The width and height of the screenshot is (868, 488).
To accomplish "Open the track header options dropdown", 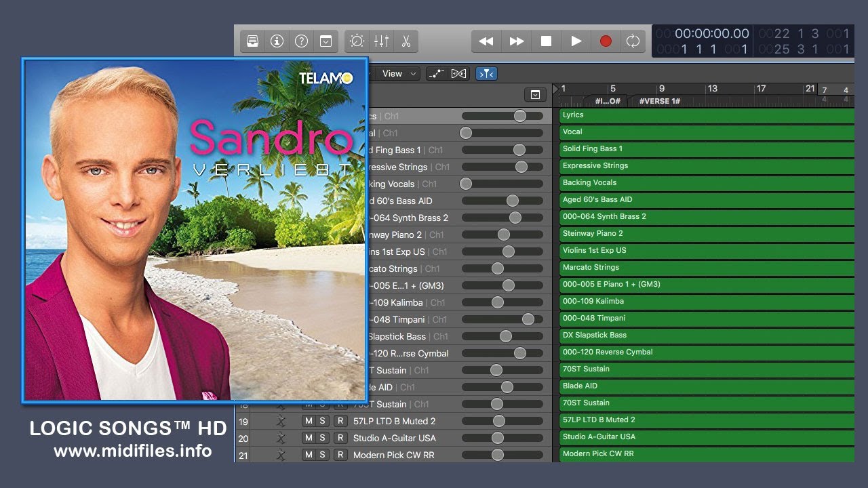I will (x=535, y=95).
